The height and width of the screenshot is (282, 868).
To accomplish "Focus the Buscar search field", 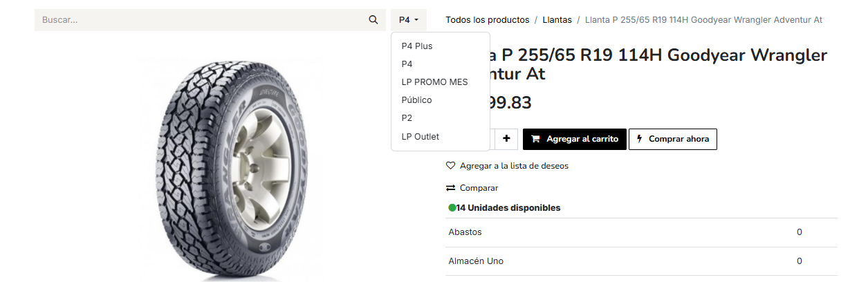I will tap(201, 20).
